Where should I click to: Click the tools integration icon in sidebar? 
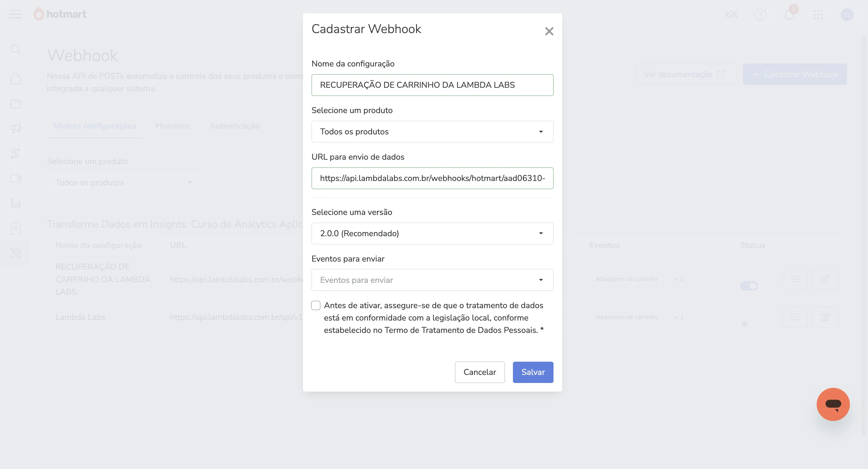tap(16, 253)
